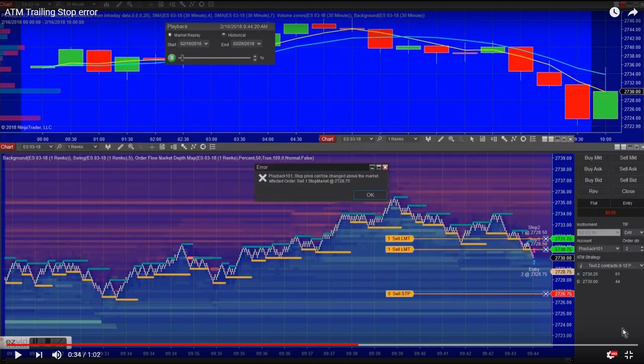Mute the video volume
Image resolution: width=644 pixels, height=364 pixels.
(57, 355)
